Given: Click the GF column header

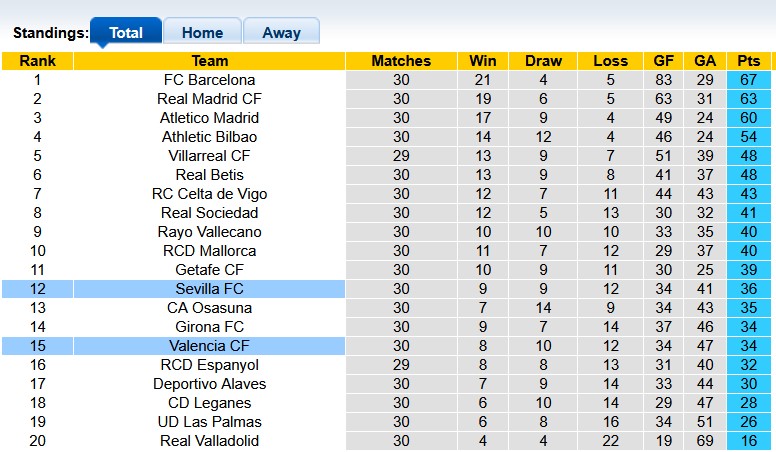Looking at the screenshot, I should 661,61.
